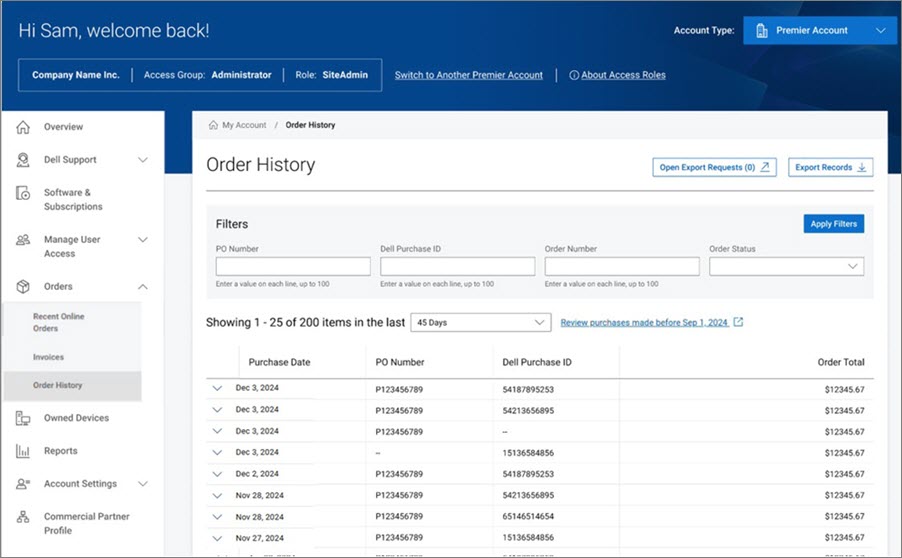Screen dimensions: 902x558
Task: Expand the Nov 28 order row with ID 54213656895
Action: 217,495
